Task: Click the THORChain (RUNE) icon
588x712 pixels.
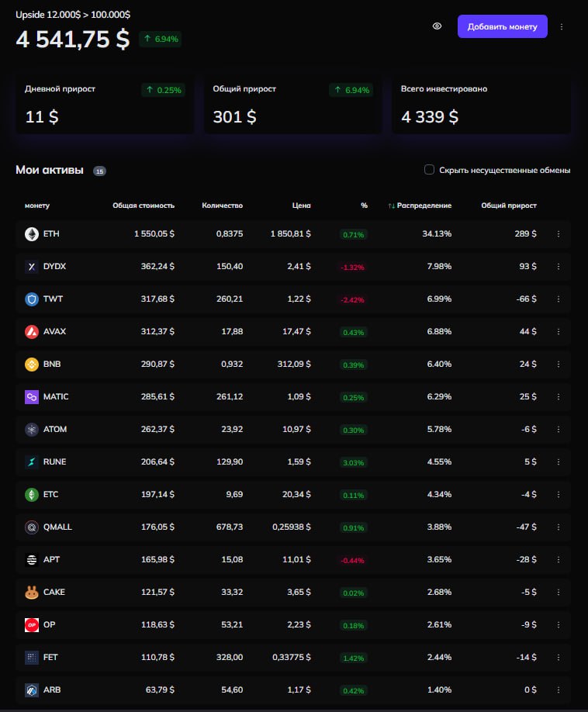Action: [x=32, y=461]
